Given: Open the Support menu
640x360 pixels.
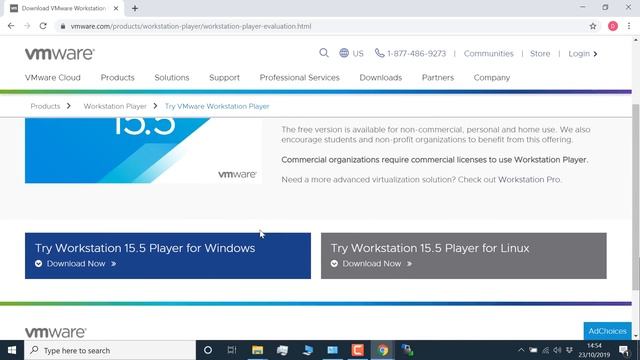Looking at the screenshot, I should [224, 78].
